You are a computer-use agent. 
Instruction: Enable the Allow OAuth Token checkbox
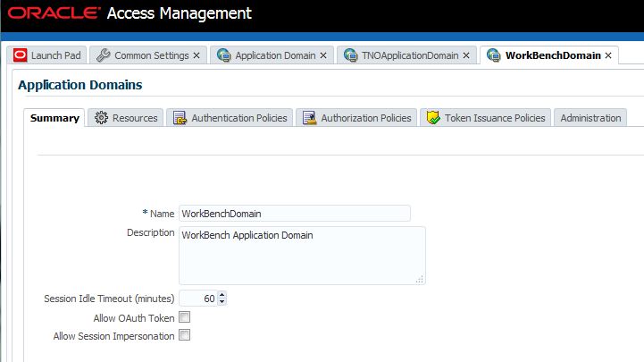click(184, 317)
